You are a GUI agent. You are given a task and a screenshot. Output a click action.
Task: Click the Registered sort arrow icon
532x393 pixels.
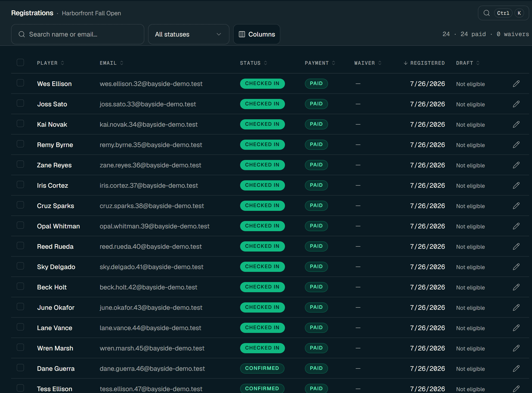coord(406,63)
